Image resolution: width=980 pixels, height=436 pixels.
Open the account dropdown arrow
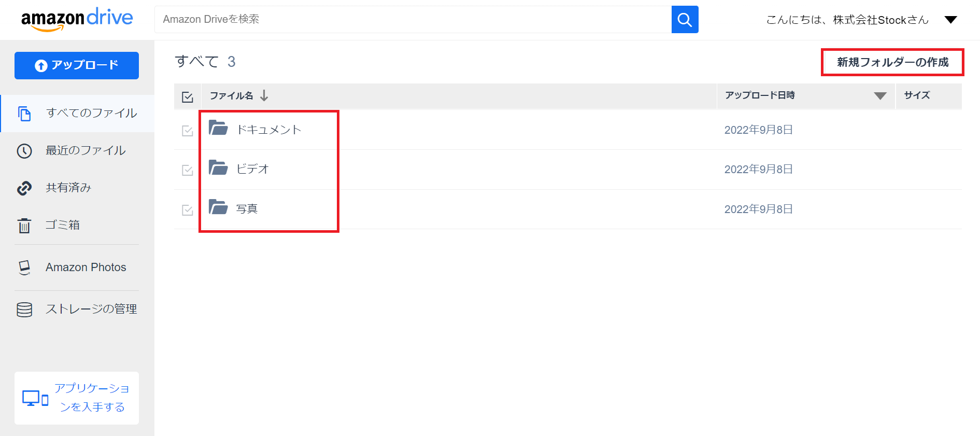point(951,19)
